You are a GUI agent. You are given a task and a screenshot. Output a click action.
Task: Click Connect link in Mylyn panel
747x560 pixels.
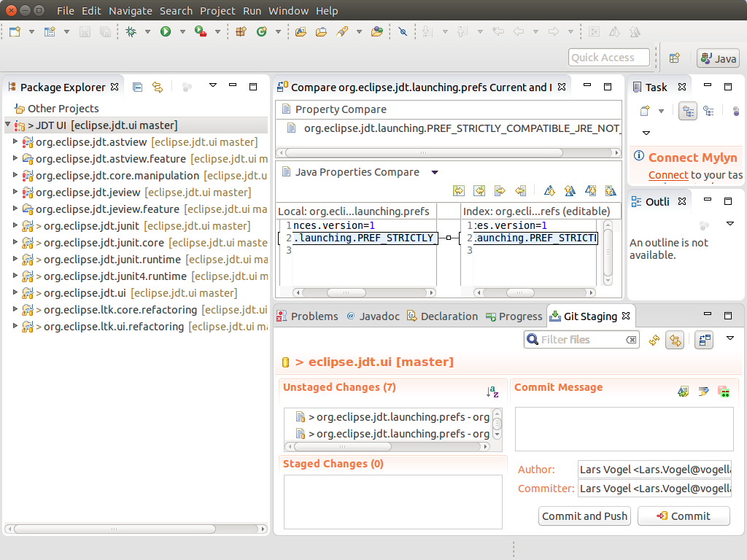pos(668,175)
